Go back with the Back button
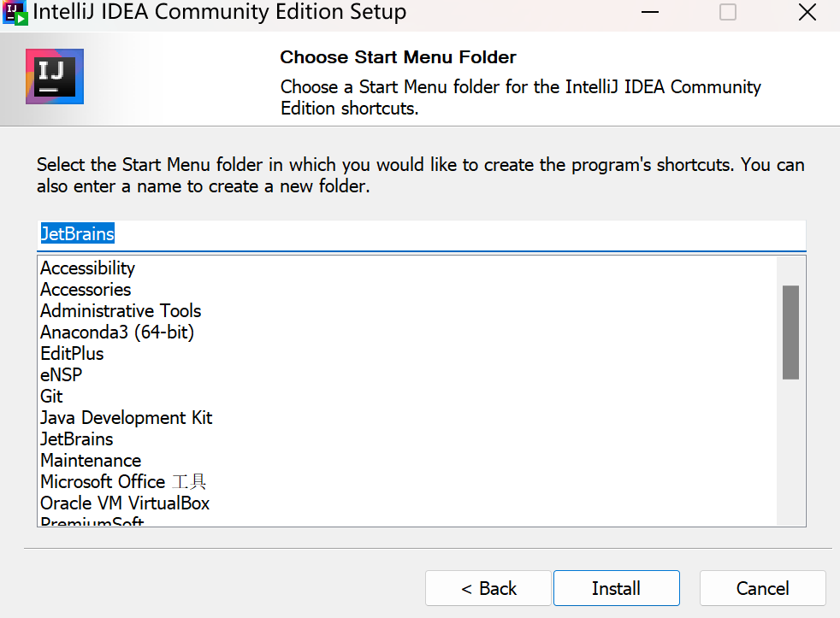Image resolution: width=840 pixels, height=618 pixels. [488, 588]
